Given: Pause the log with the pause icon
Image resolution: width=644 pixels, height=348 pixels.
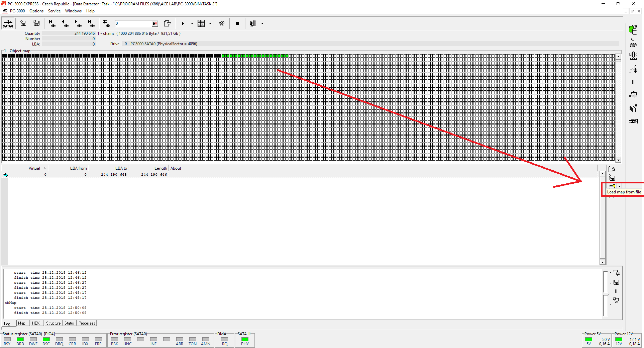Looking at the screenshot, I should click(616, 291).
